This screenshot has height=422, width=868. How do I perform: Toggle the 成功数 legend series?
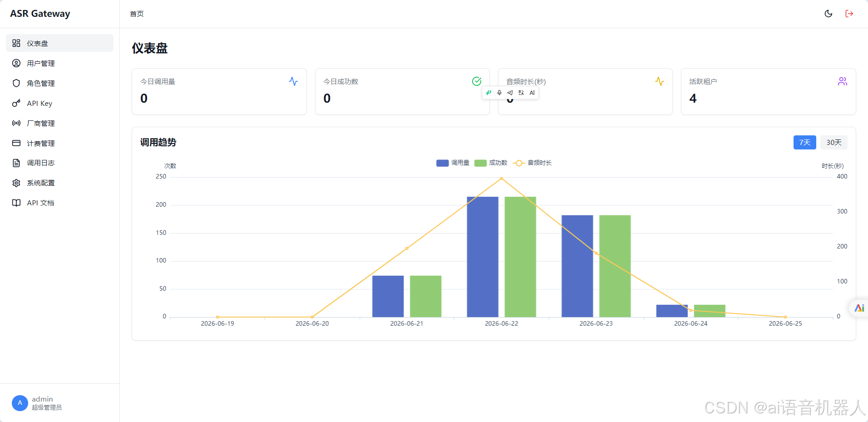(x=491, y=163)
